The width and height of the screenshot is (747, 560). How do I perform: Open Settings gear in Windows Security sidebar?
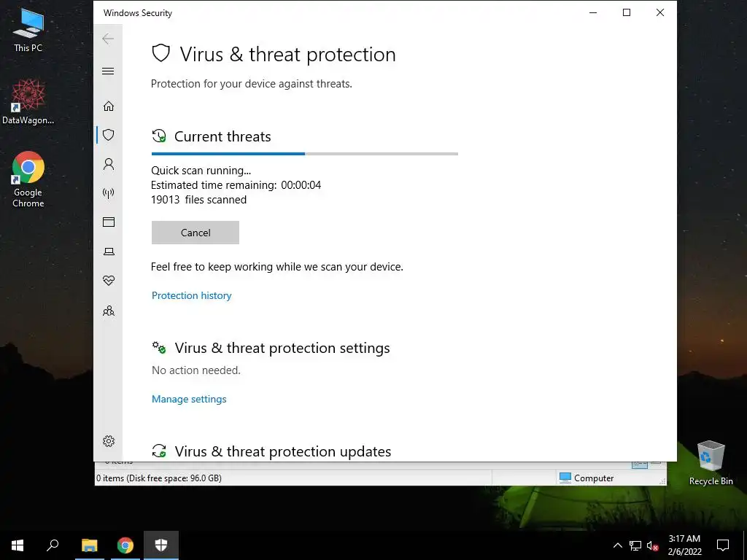click(x=109, y=441)
